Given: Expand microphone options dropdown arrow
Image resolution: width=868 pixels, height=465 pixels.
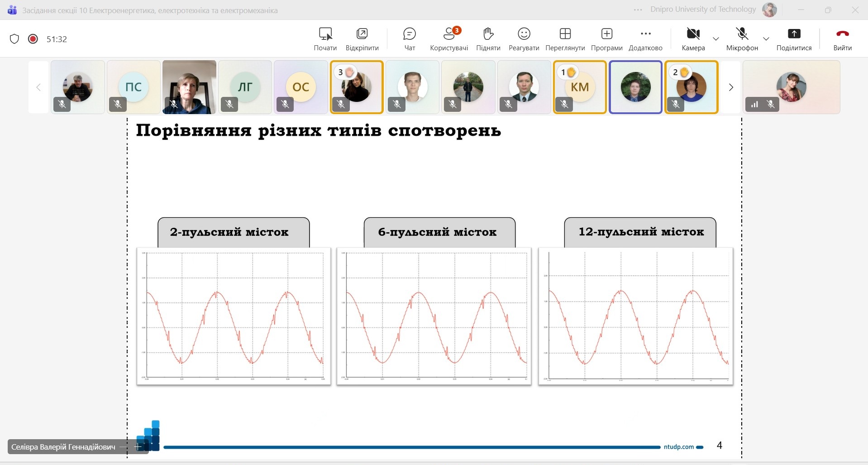Looking at the screenshot, I should pyautogui.click(x=766, y=39).
